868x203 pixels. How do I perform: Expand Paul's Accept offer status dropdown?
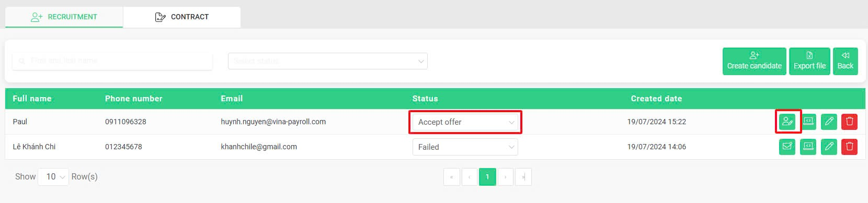click(465, 122)
